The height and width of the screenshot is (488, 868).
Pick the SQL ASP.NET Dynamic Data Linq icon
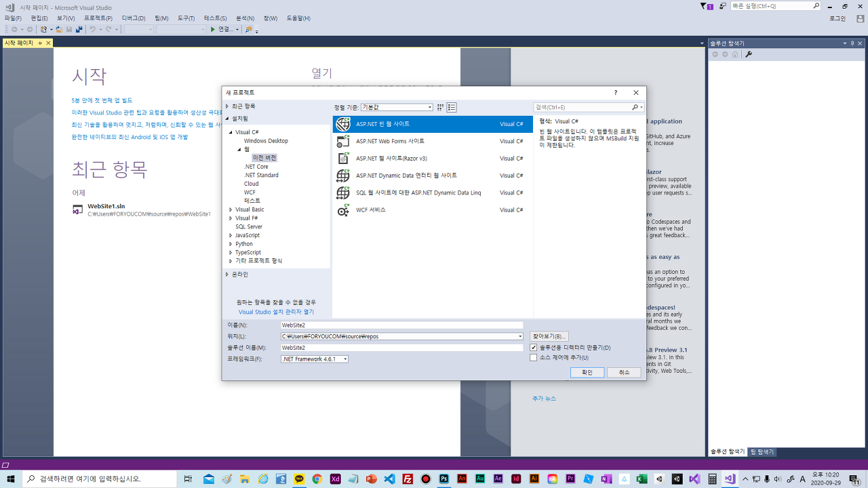point(343,193)
